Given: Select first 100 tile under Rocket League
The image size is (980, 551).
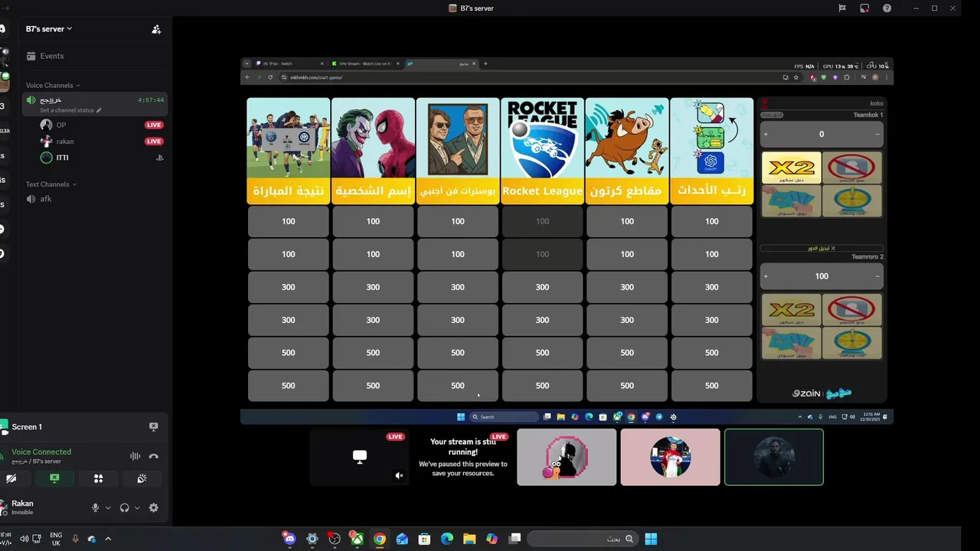Looking at the screenshot, I should point(542,221).
